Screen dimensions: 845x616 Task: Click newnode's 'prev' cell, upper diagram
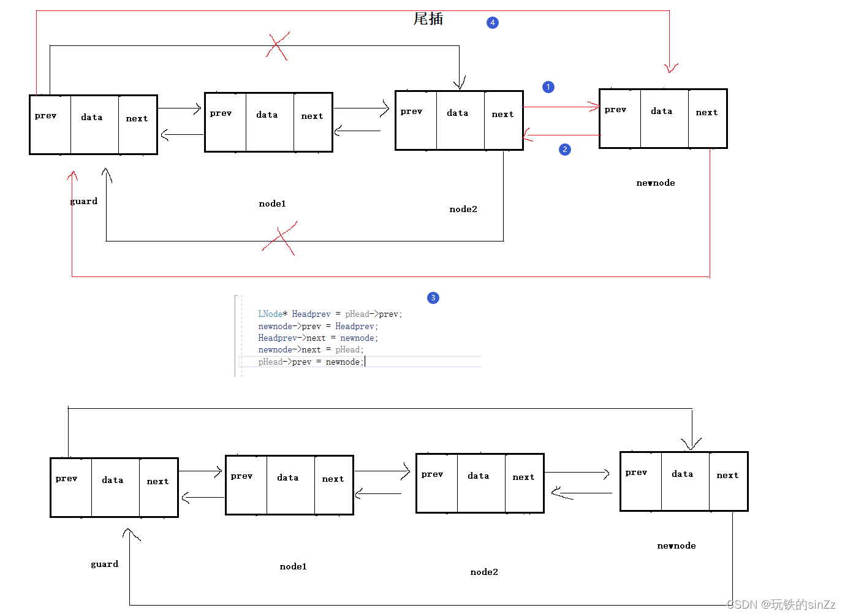point(620,118)
